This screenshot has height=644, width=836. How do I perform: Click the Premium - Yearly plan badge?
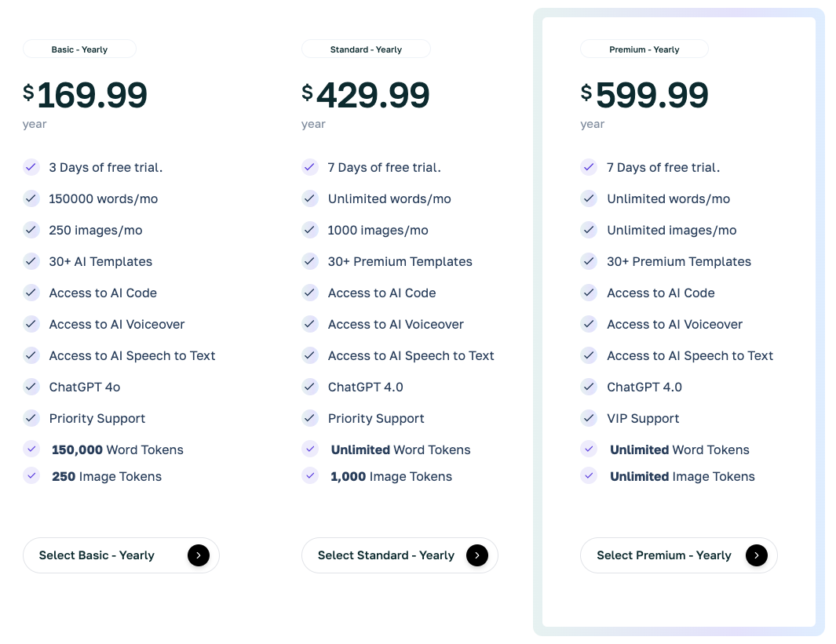tap(644, 49)
